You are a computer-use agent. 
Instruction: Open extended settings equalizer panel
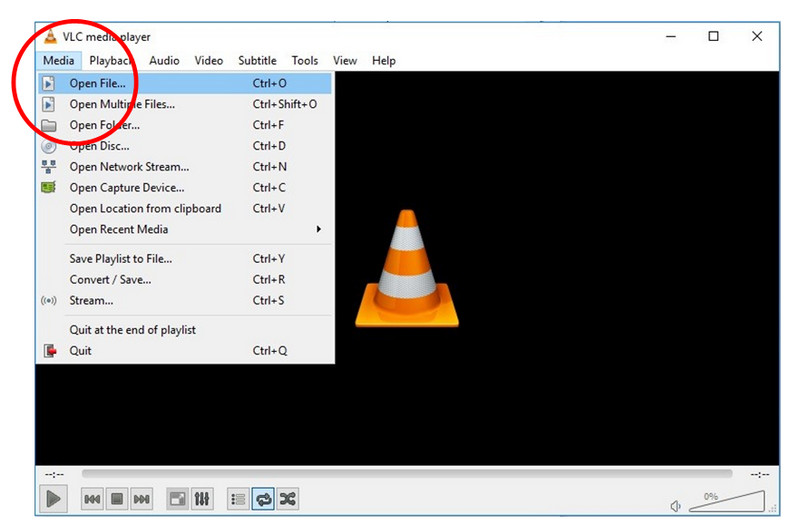(x=202, y=498)
